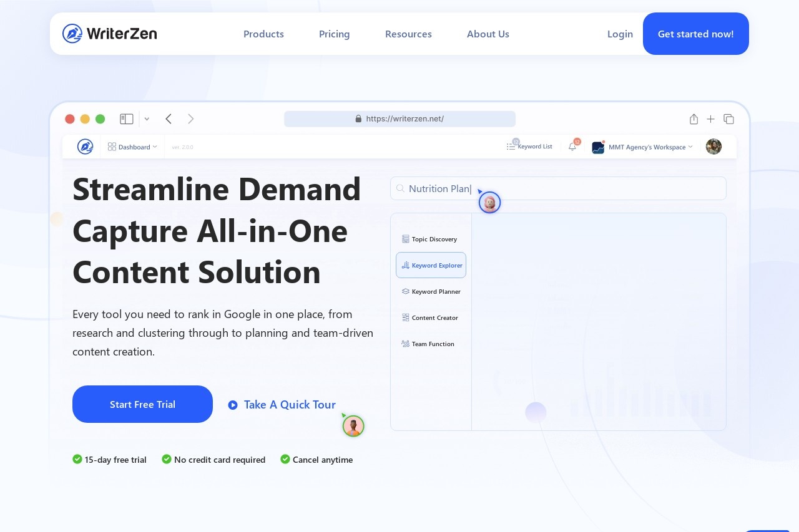799x532 pixels.
Task: Click the WriterZen logo in the header
Action: (109, 34)
